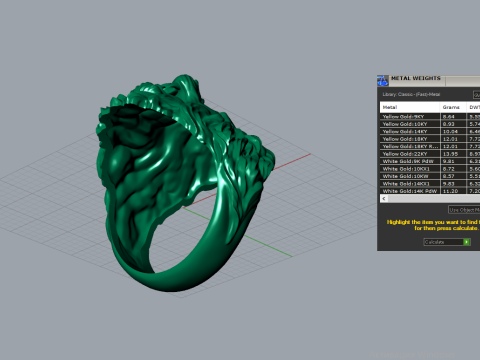The width and height of the screenshot is (480, 360).
Task: Click the DWT column header
Action: [x=474, y=107]
